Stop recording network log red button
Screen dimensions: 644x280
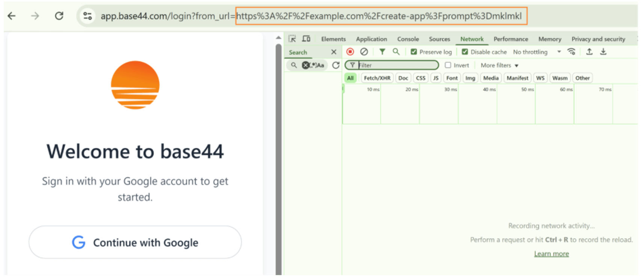point(350,52)
